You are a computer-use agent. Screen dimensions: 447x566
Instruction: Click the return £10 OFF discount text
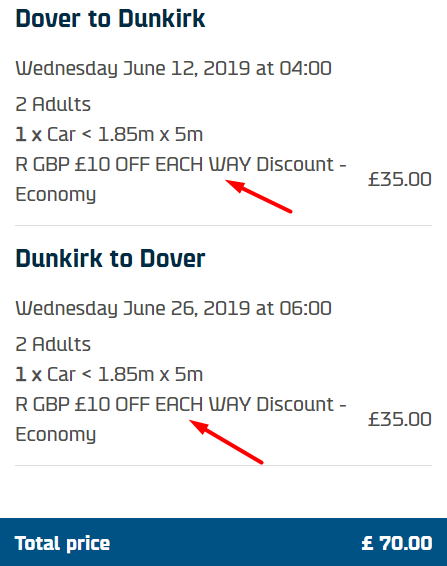(181, 404)
